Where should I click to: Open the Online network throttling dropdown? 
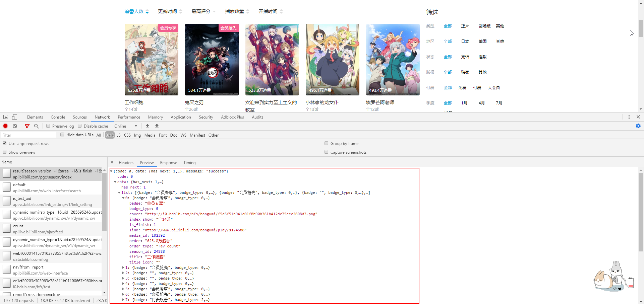coord(126,126)
